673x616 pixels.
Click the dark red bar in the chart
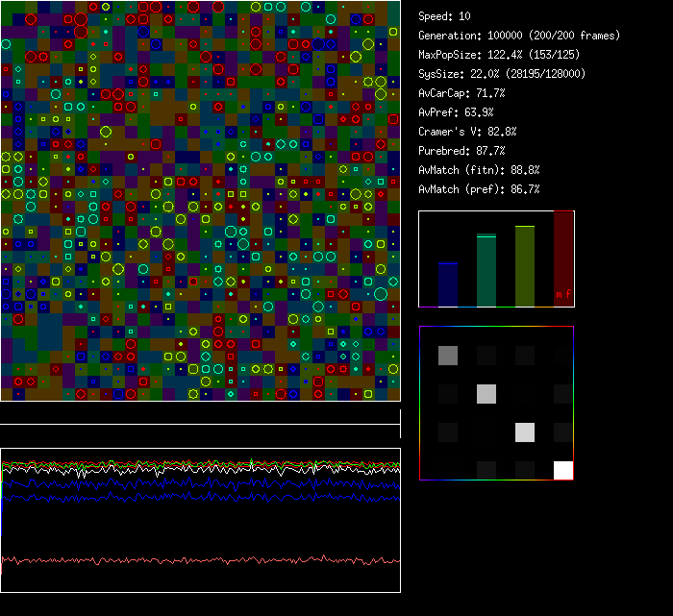click(563, 255)
